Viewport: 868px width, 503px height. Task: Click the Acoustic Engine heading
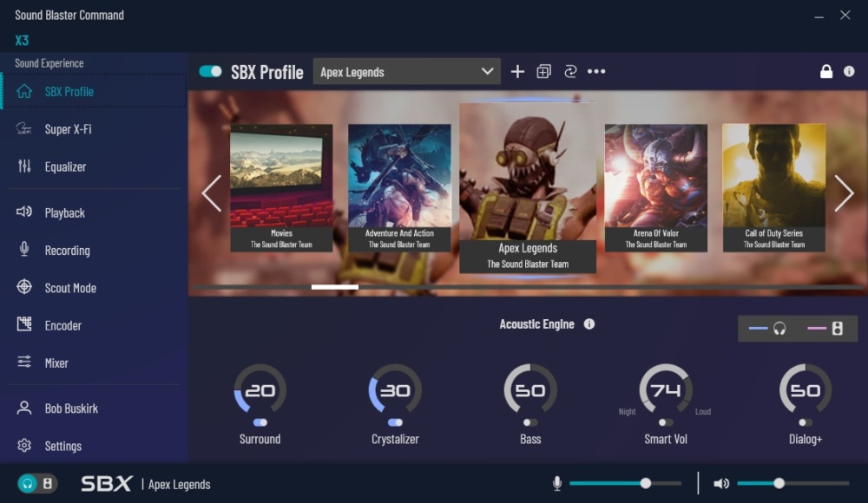pyautogui.click(x=536, y=324)
